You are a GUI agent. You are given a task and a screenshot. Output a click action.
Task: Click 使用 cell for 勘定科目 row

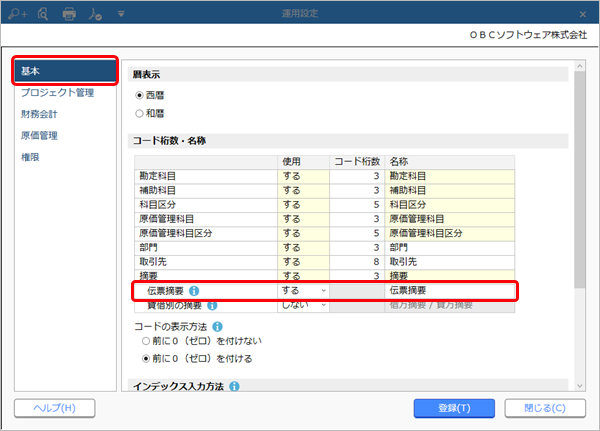click(303, 176)
